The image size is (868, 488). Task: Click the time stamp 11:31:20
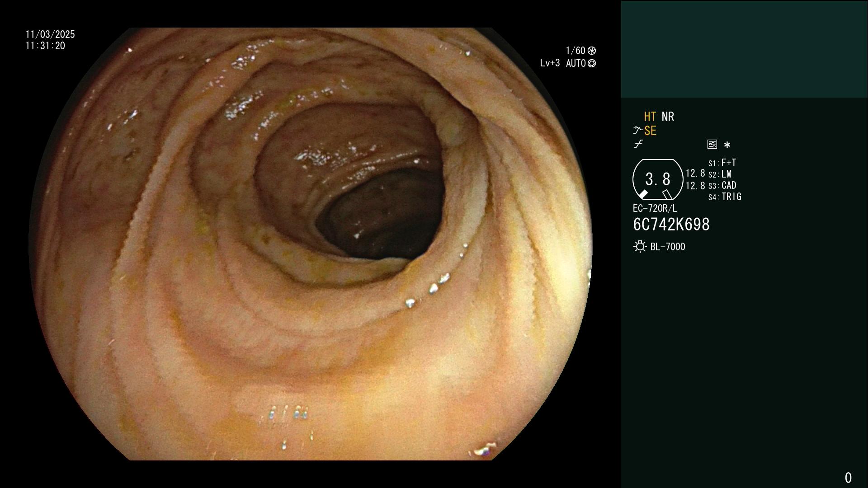pos(45,46)
